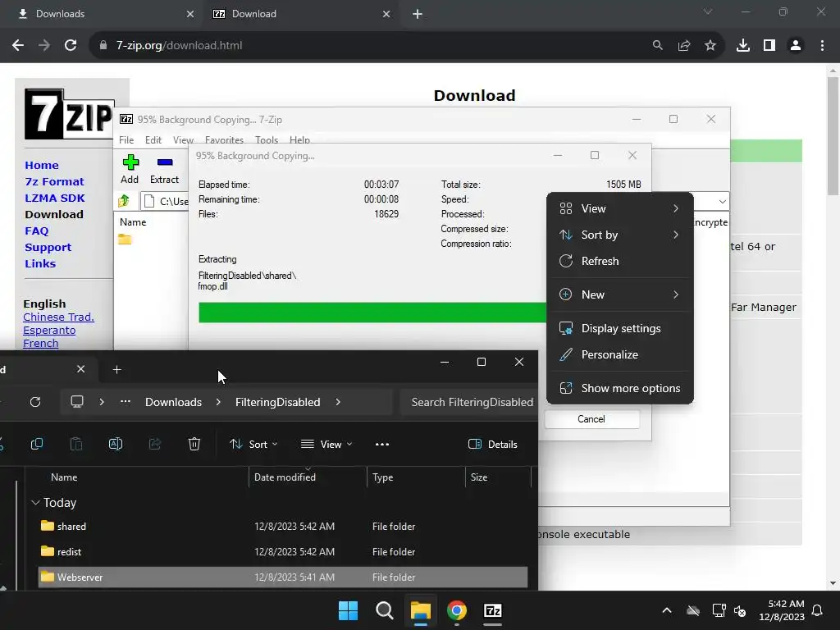
Task: Open the FAQ link
Action: 36,231
